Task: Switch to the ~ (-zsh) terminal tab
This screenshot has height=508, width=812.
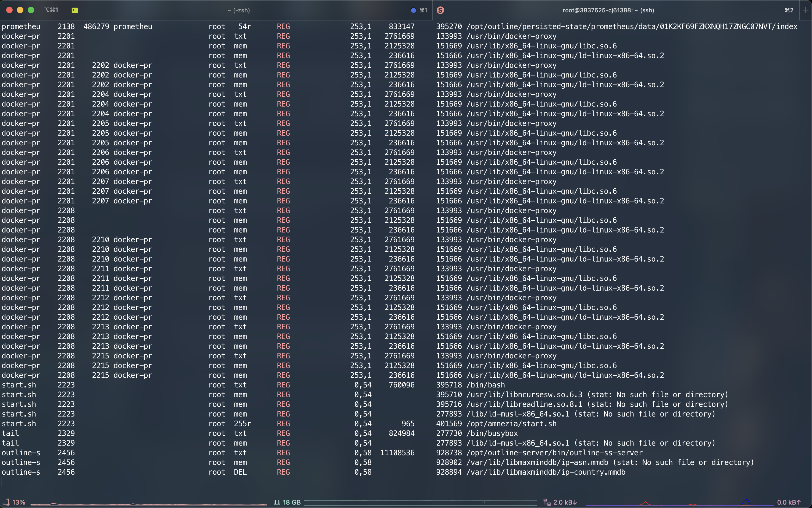Action: click(x=238, y=10)
